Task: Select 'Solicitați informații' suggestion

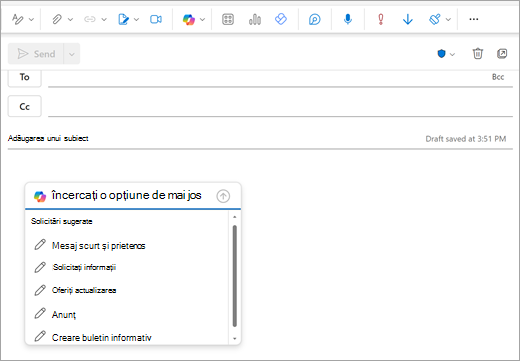Action: 76,267
